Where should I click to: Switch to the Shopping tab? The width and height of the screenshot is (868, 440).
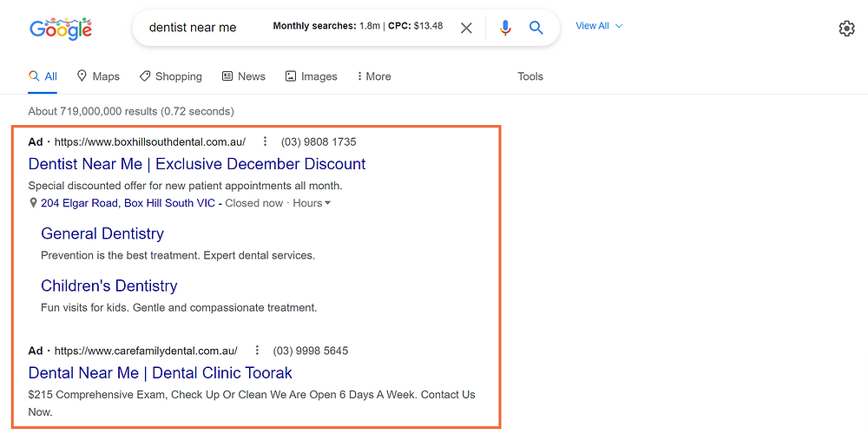pos(170,76)
